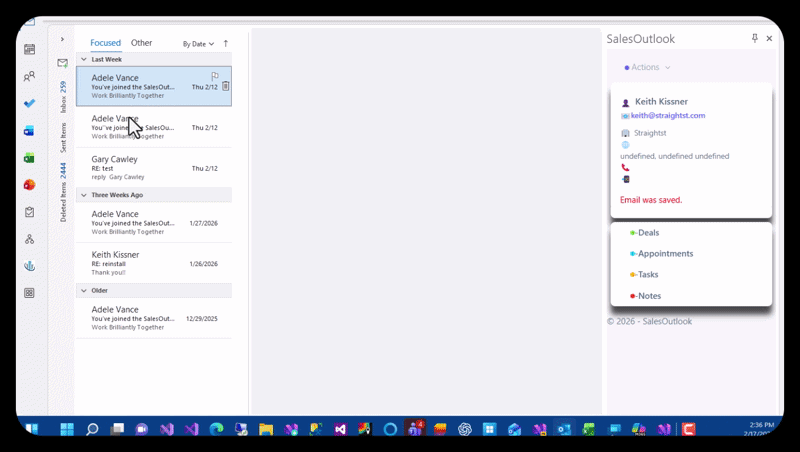Viewport: 800px width, 452px height.
Task: Open Task View on the taskbar
Action: (x=117, y=429)
